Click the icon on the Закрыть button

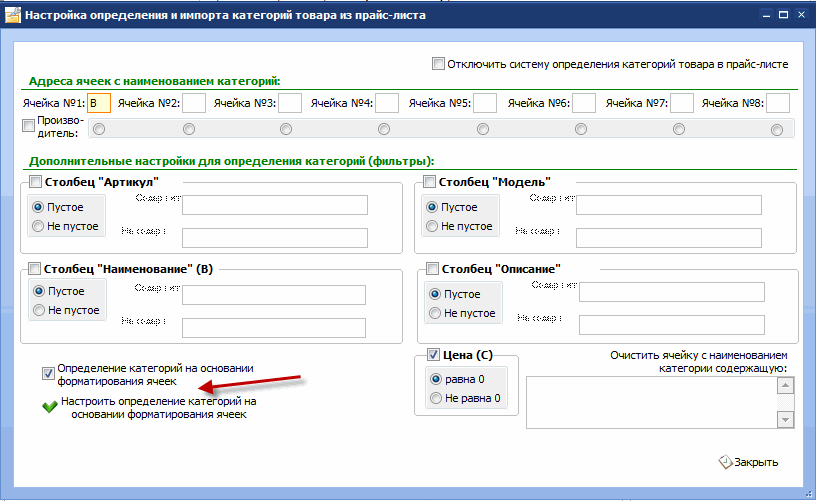[x=725, y=462]
